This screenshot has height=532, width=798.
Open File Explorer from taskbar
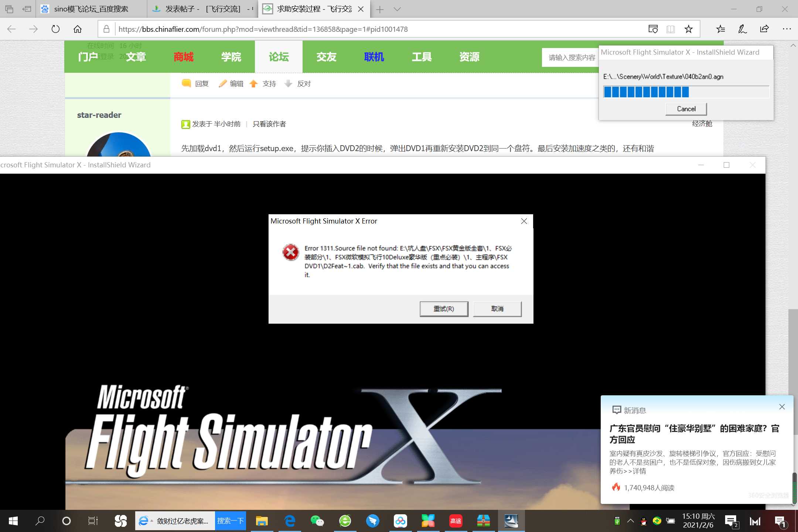point(262,521)
